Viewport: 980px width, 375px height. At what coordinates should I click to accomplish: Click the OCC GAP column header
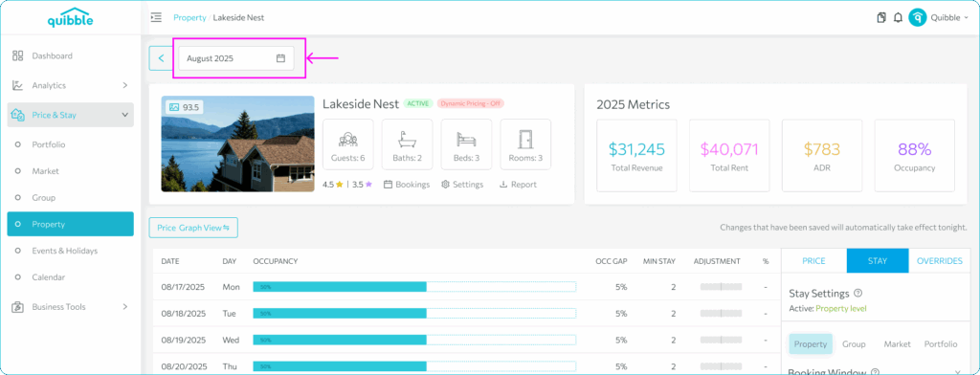(x=612, y=261)
